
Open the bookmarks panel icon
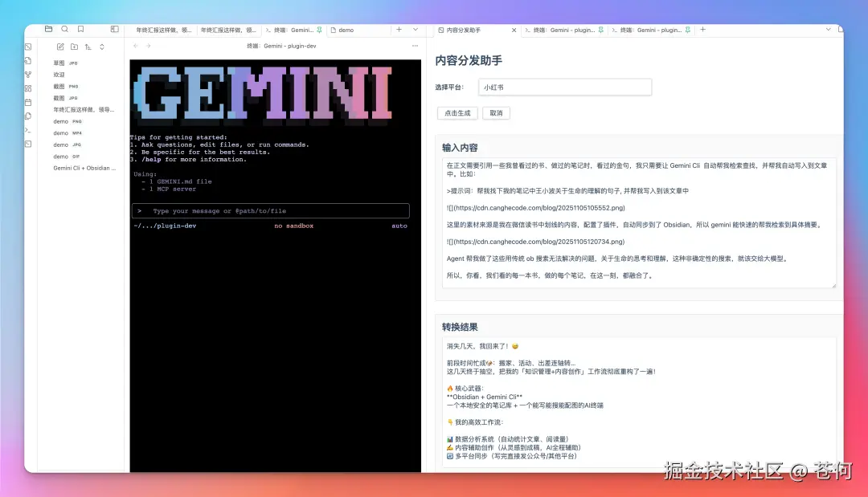(x=80, y=29)
